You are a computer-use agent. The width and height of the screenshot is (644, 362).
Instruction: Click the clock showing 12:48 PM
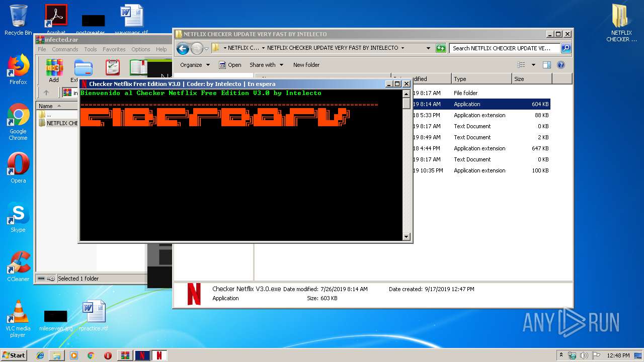click(x=618, y=355)
